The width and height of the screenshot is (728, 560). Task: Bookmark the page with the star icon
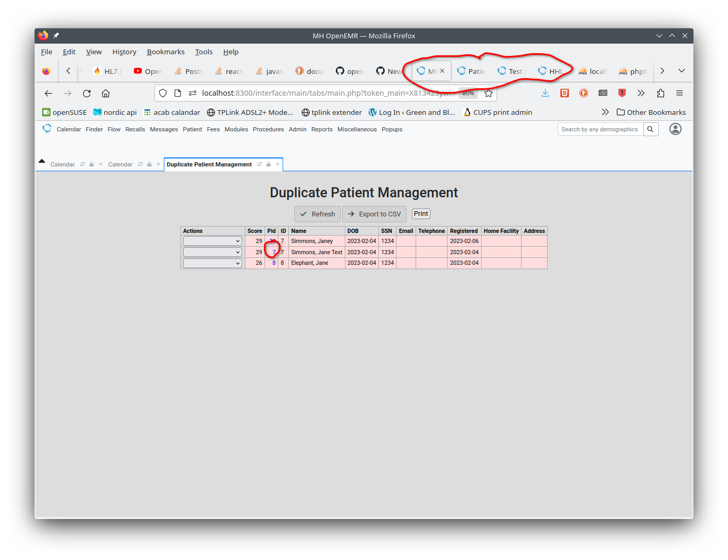(488, 93)
